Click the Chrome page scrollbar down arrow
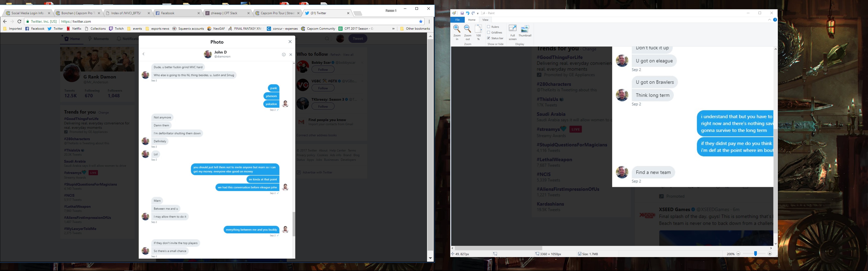 (430, 258)
